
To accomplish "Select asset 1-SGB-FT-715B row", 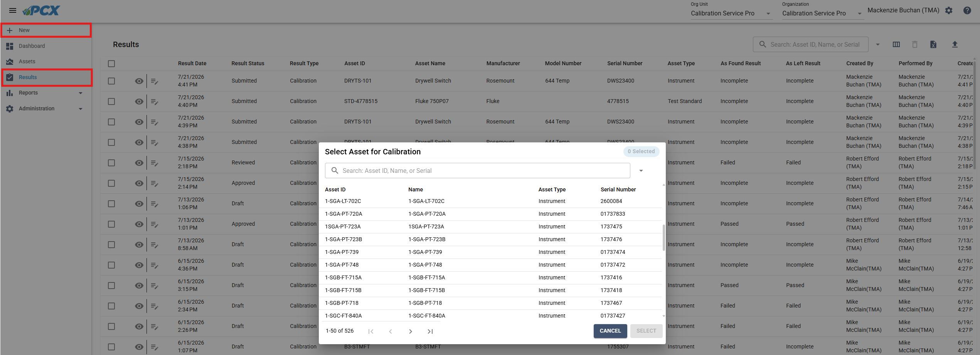I will (490, 291).
